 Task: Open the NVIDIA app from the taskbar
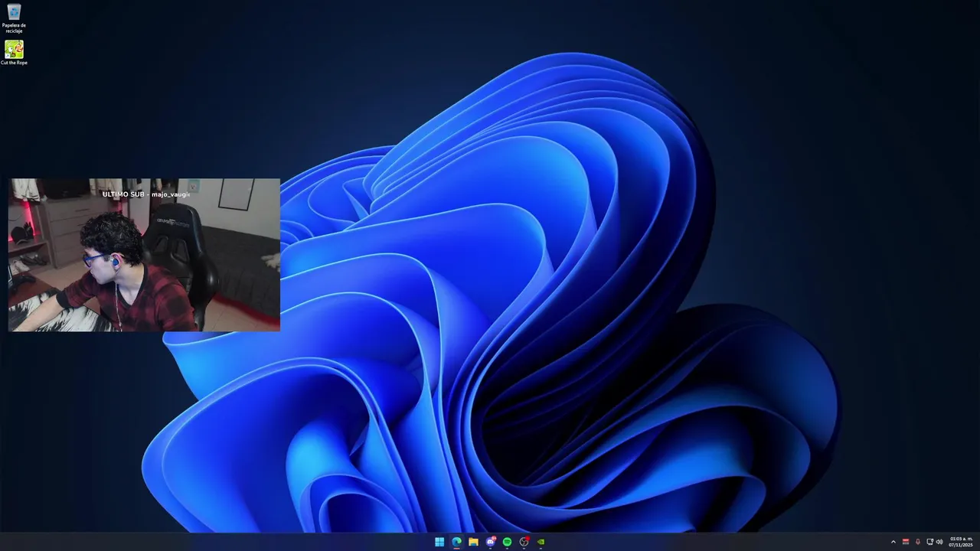click(x=541, y=542)
